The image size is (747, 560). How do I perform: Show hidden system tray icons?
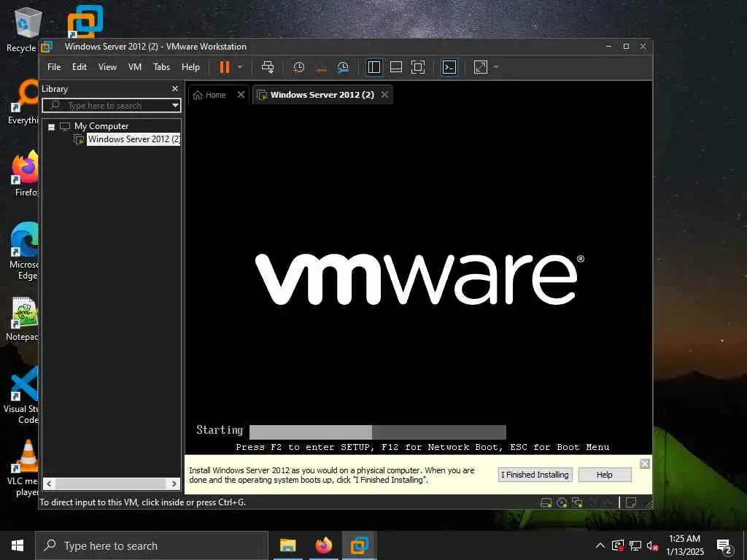point(600,545)
